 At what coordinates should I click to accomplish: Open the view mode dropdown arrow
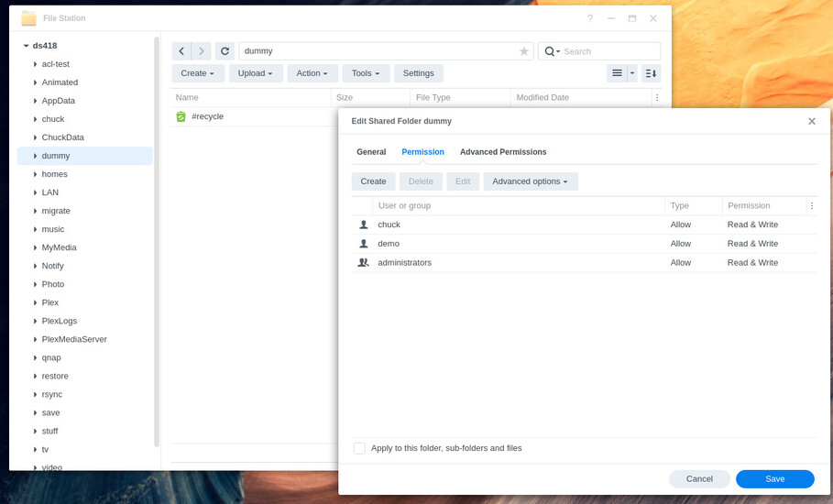(632, 73)
